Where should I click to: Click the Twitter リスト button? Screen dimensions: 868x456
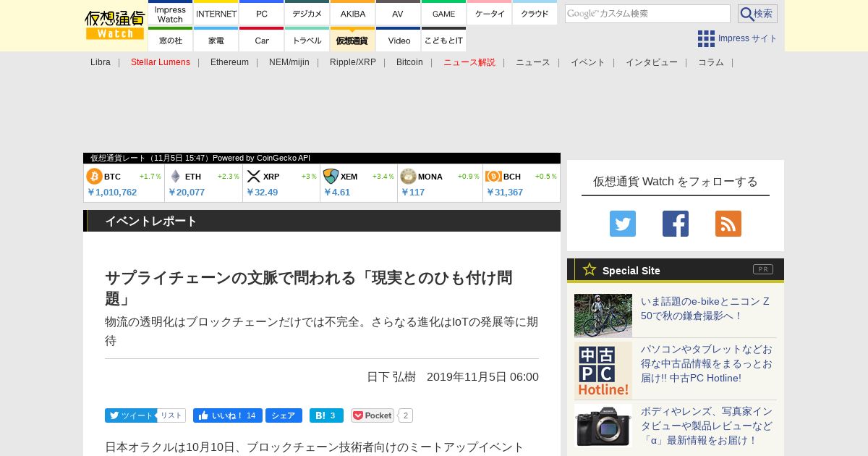tap(171, 415)
